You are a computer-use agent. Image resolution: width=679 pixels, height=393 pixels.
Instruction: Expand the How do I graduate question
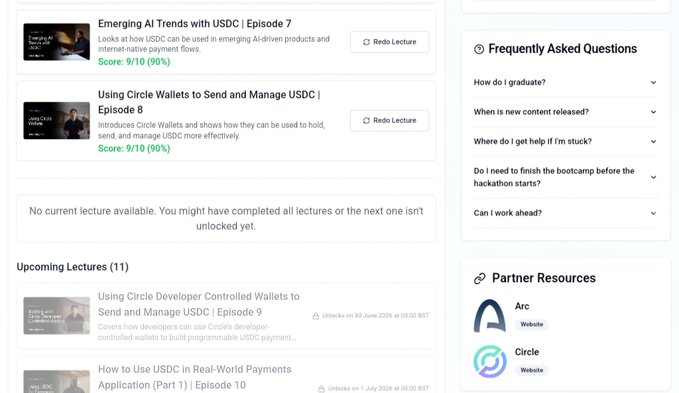(x=565, y=82)
